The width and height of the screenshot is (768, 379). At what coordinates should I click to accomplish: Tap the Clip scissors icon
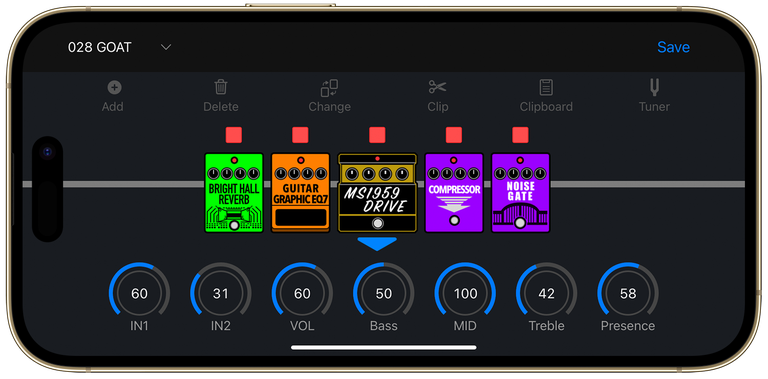(x=437, y=87)
